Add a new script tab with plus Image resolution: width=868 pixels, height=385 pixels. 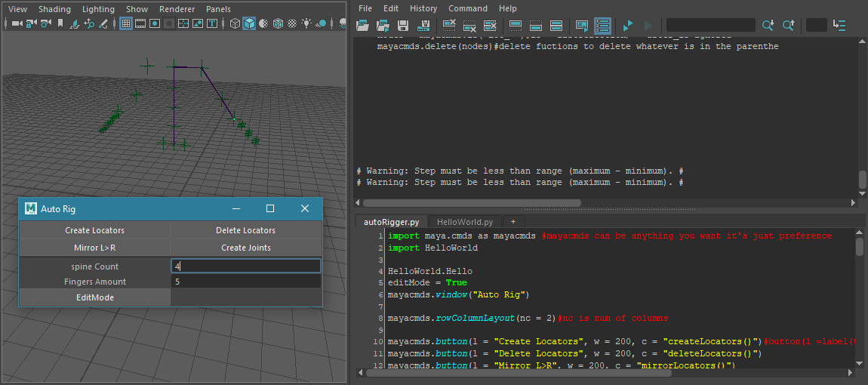513,222
